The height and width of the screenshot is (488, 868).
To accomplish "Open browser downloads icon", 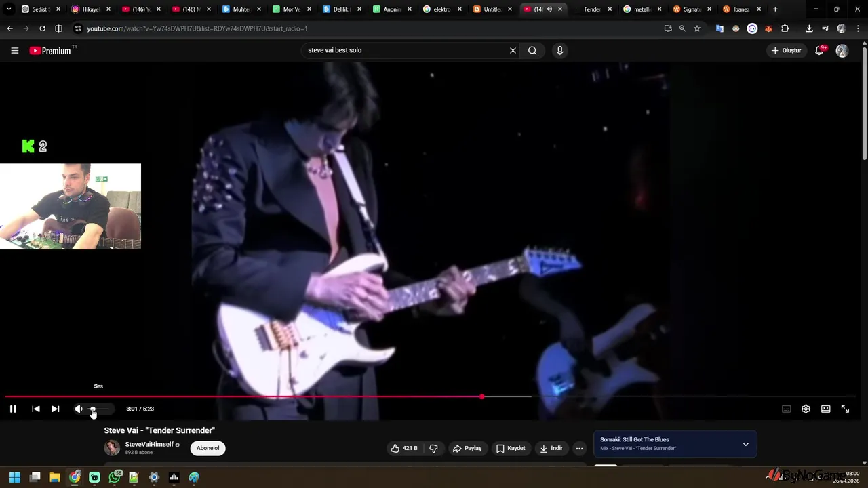I will coord(809,28).
